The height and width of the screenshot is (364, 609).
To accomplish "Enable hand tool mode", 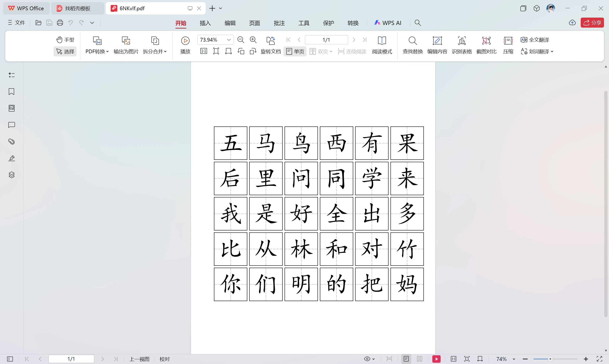I will tap(65, 40).
